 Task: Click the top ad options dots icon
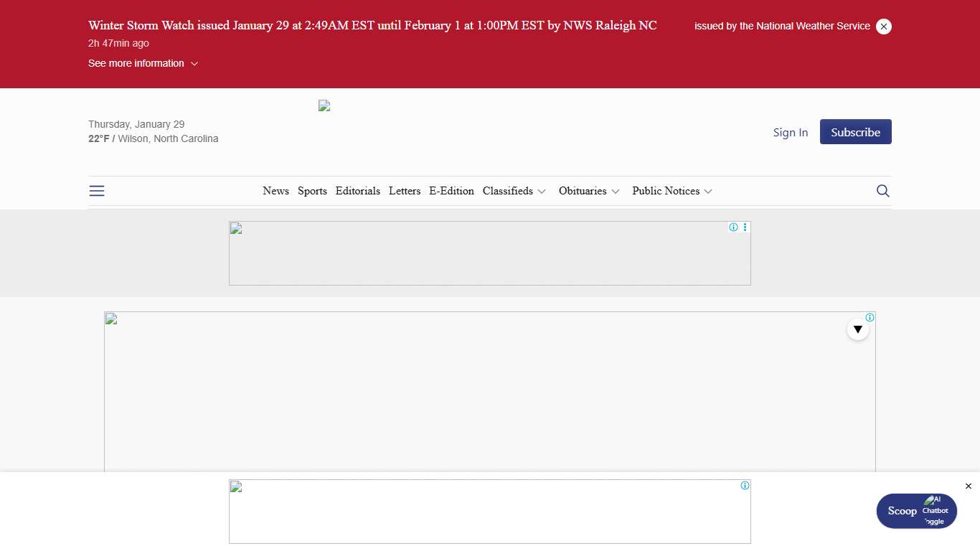coord(745,227)
